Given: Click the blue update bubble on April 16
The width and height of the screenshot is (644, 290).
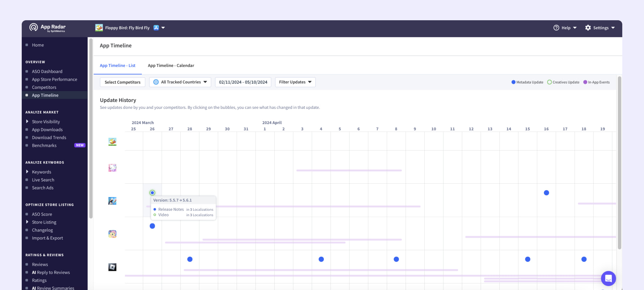Looking at the screenshot, I should tap(546, 193).
